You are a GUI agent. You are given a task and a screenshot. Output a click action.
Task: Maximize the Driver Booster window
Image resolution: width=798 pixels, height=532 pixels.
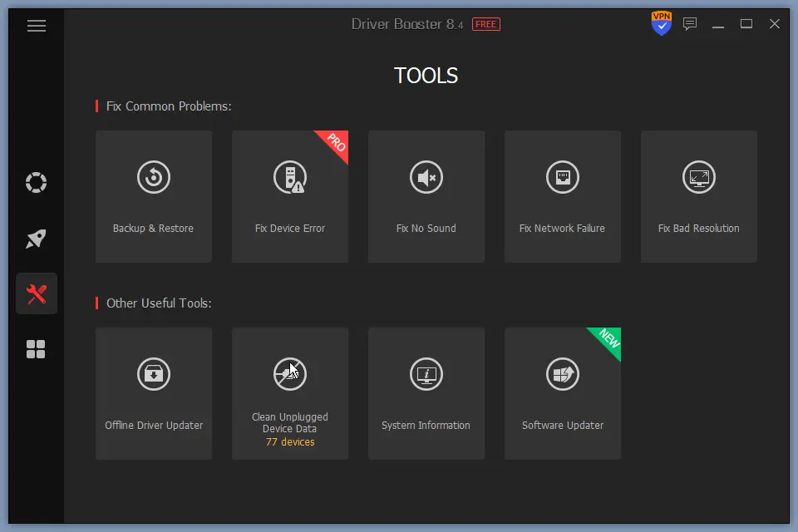tap(746, 24)
